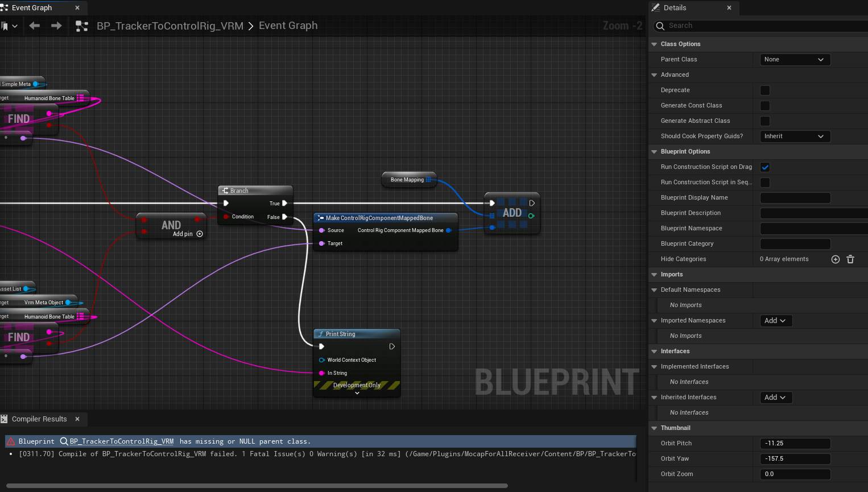Click the BP_TrackerToControlRig_VRM link in compiler results
The width and height of the screenshot is (868, 492).
tap(121, 441)
